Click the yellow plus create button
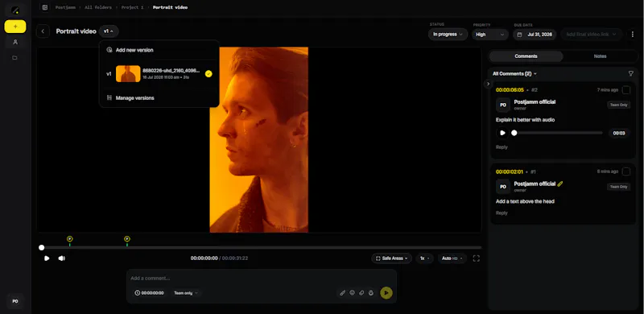This screenshot has height=314, width=644. tap(15, 27)
